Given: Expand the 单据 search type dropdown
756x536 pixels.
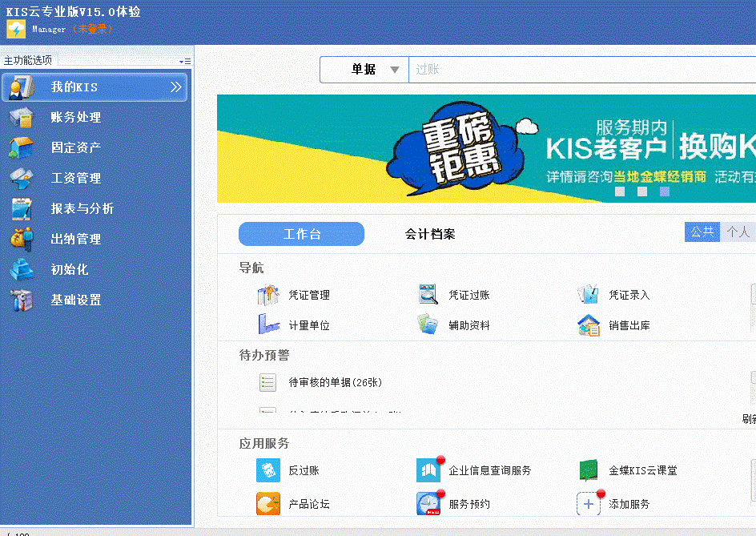Looking at the screenshot, I should tap(394, 70).
